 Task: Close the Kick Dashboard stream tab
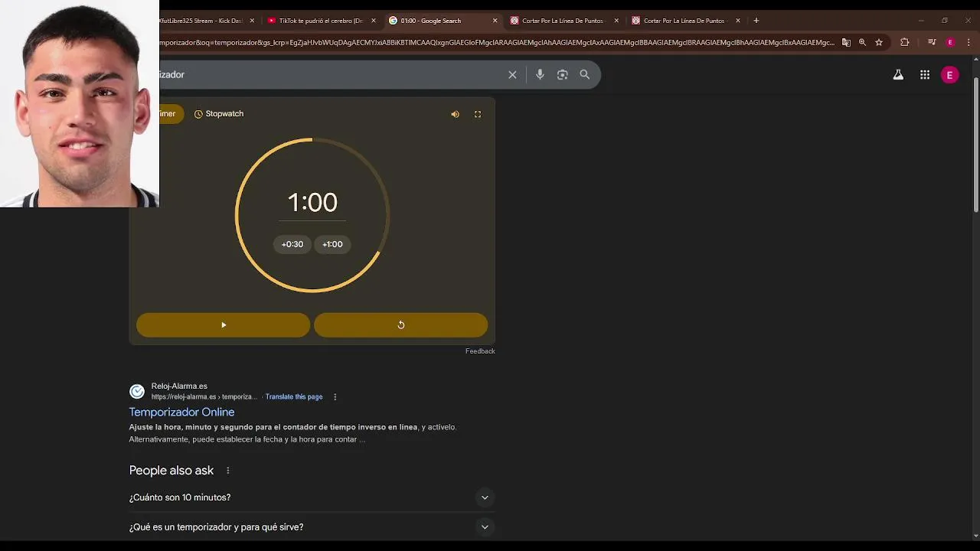pos(252,21)
